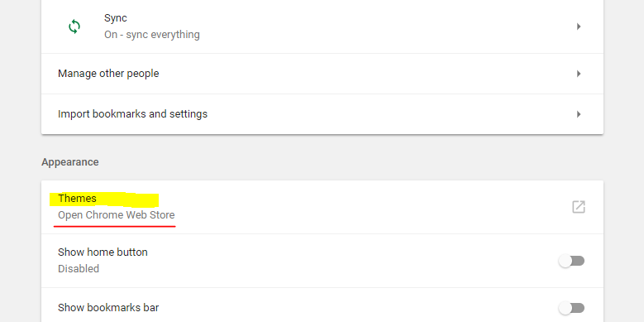Image resolution: width=644 pixels, height=322 pixels.
Task: Click the 'On - sync everything' status text
Action: coord(152,35)
